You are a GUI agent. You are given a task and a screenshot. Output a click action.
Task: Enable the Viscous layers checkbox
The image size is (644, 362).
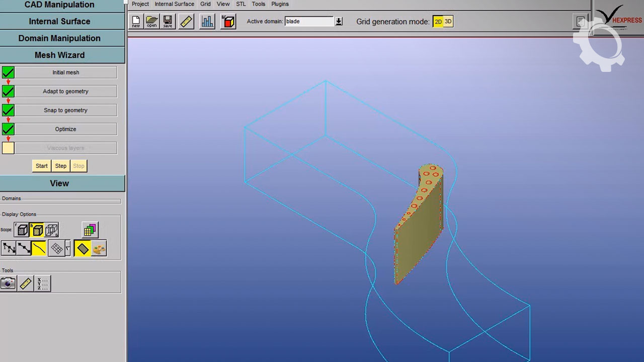pos(8,148)
